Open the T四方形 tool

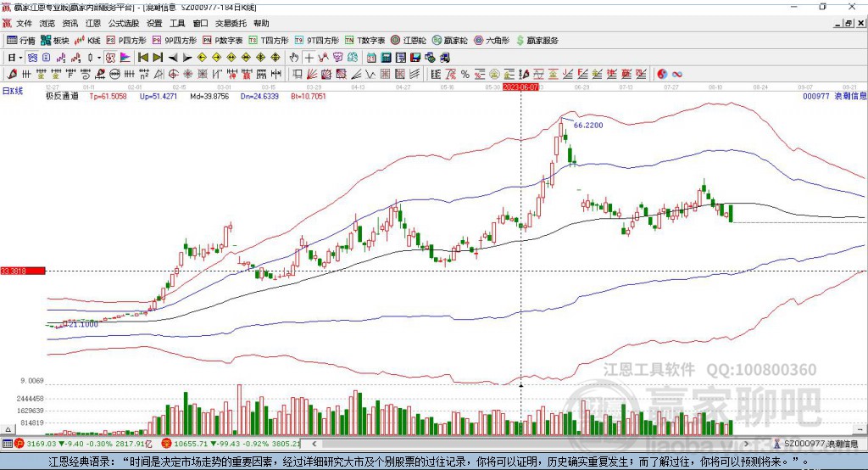tap(269, 41)
